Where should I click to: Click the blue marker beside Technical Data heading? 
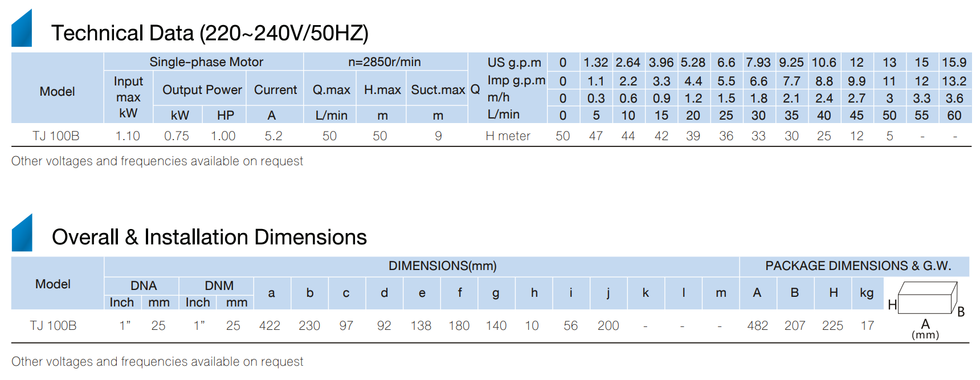[22, 28]
